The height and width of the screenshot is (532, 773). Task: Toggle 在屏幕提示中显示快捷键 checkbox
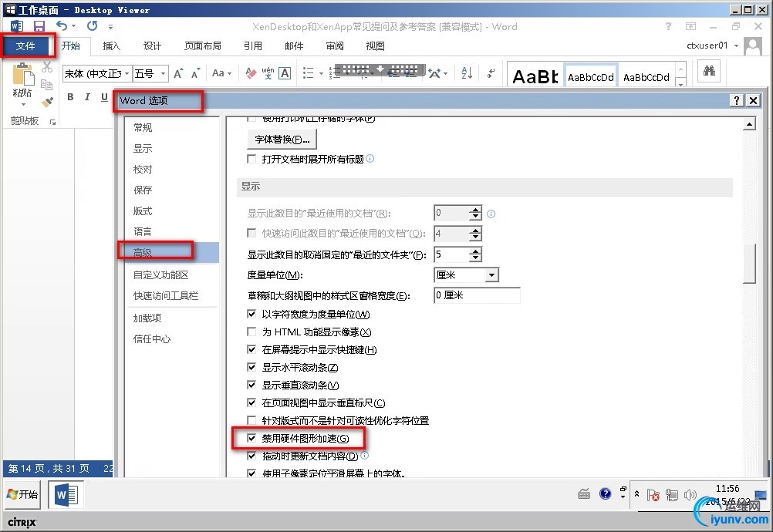point(251,349)
